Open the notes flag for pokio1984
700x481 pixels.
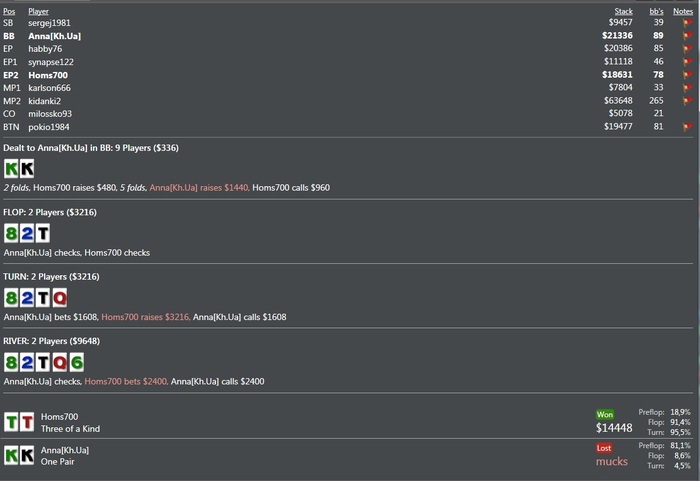(687, 127)
